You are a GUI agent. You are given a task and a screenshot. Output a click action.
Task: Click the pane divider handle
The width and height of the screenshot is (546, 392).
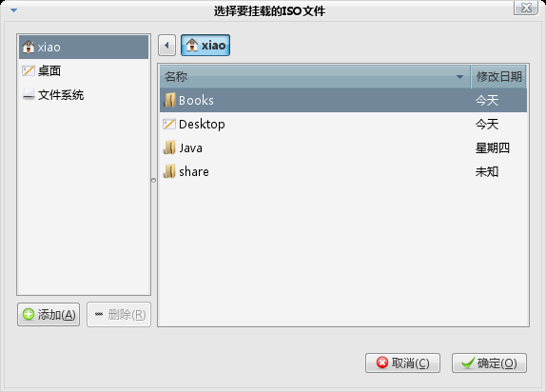pos(153,180)
